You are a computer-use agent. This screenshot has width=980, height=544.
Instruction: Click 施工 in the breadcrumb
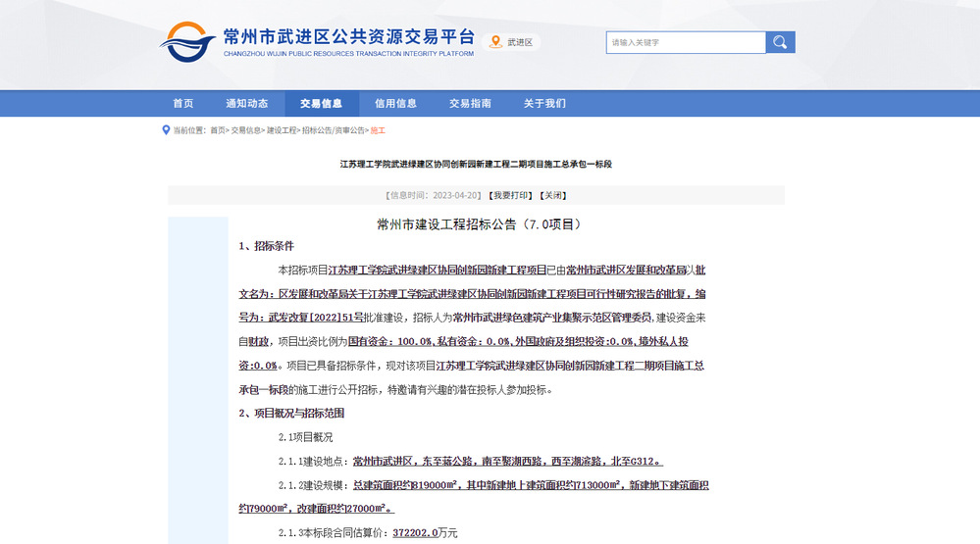(378, 130)
